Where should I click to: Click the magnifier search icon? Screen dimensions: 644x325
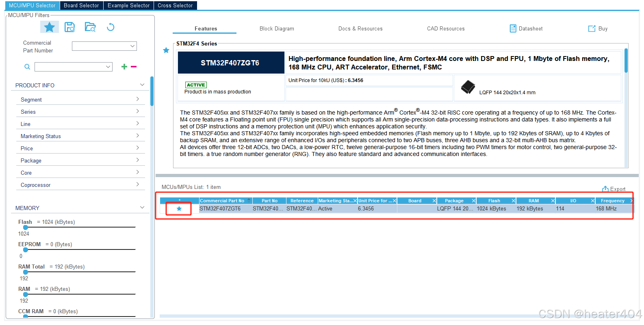pyautogui.click(x=27, y=67)
